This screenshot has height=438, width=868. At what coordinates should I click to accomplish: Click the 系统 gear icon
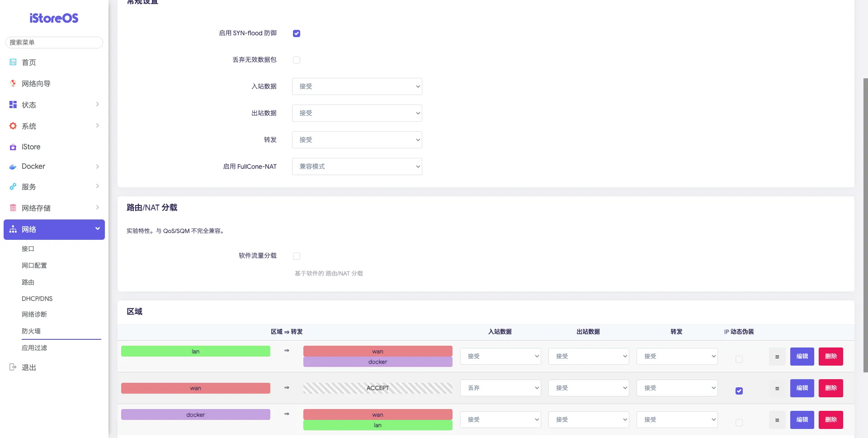[x=13, y=126]
